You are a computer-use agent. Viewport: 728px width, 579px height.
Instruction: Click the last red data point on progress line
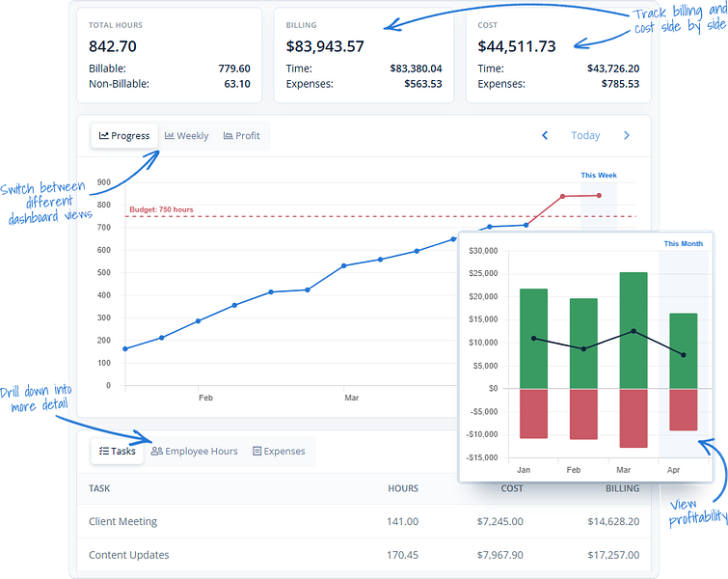point(599,196)
